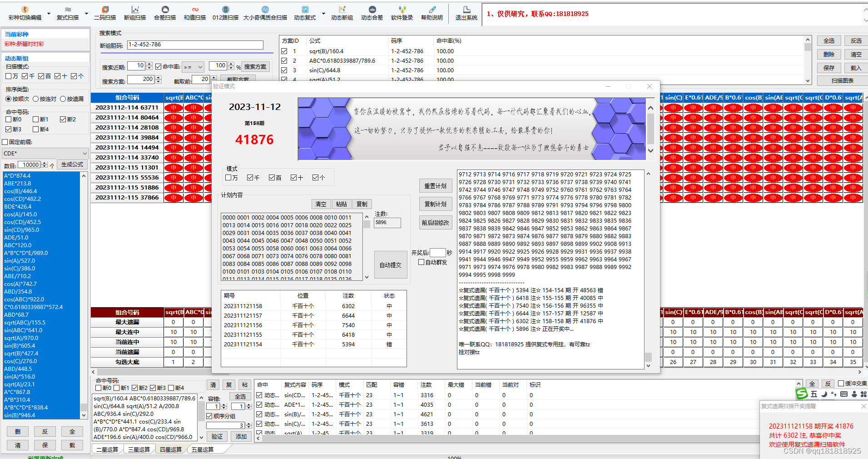The height and width of the screenshot is (459, 868).
Task: Close the 复式遗漏扫描开奖提醒 popup
Action: [863, 406]
